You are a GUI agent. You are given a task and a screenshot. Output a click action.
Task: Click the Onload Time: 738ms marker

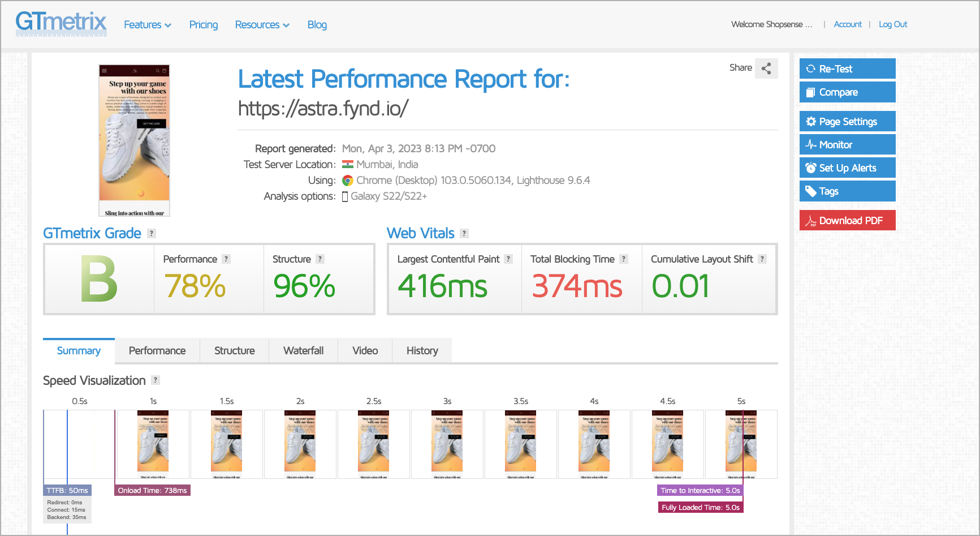153,490
